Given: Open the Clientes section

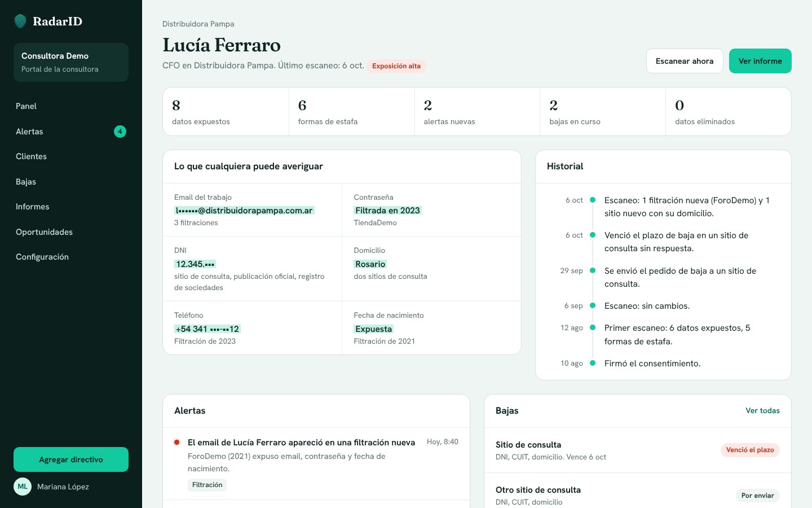Looking at the screenshot, I should pyautogui.click(x=71, y=156).
